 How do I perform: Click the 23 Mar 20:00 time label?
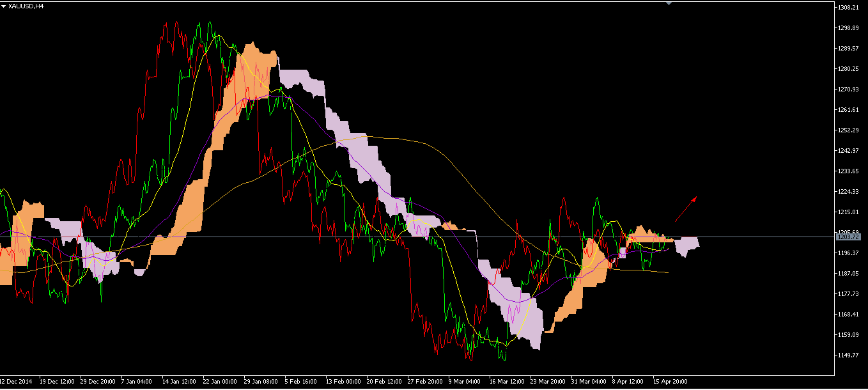click(548, 381)
